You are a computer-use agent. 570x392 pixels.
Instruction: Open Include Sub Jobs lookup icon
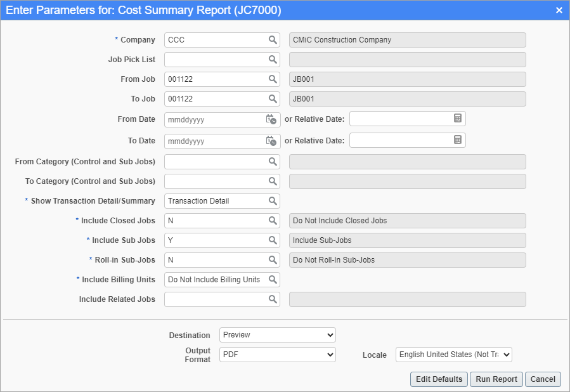click(x=273, y=240)
